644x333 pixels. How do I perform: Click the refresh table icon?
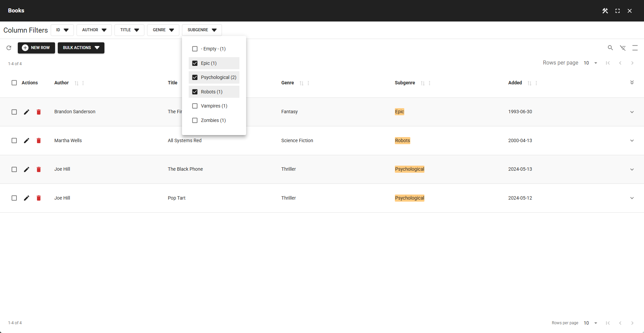pos(9,48)
